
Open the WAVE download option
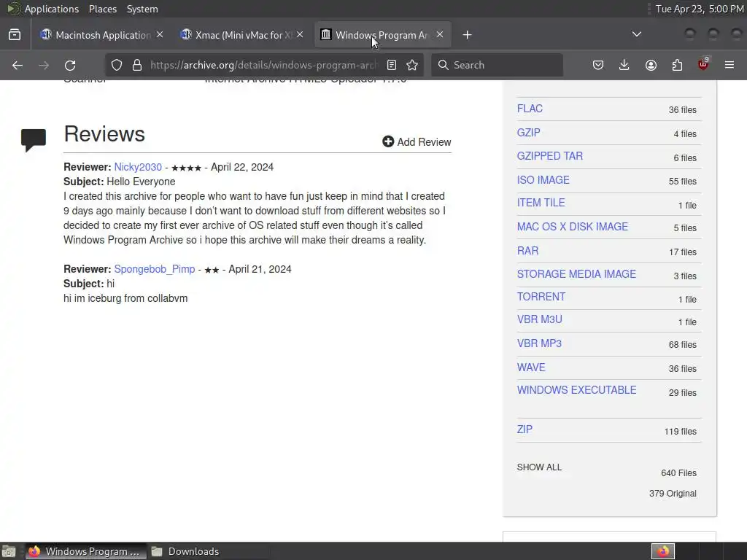point(531,367)
